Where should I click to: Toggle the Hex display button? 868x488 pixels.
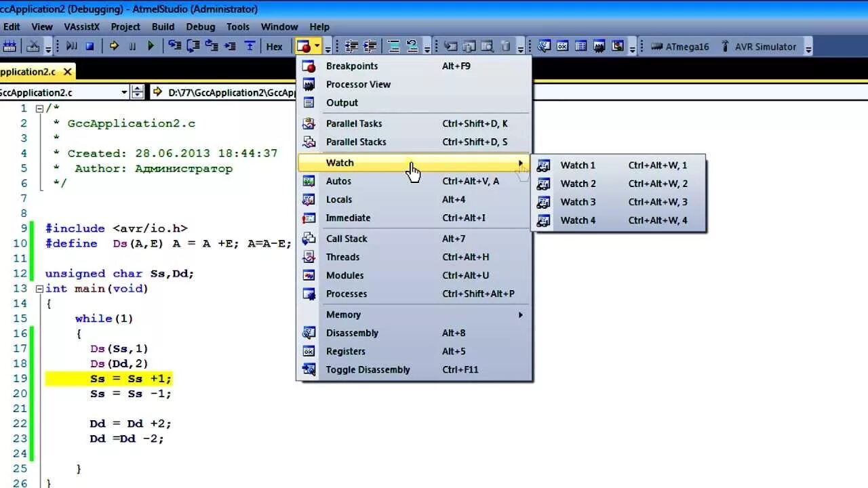point(274,47)
